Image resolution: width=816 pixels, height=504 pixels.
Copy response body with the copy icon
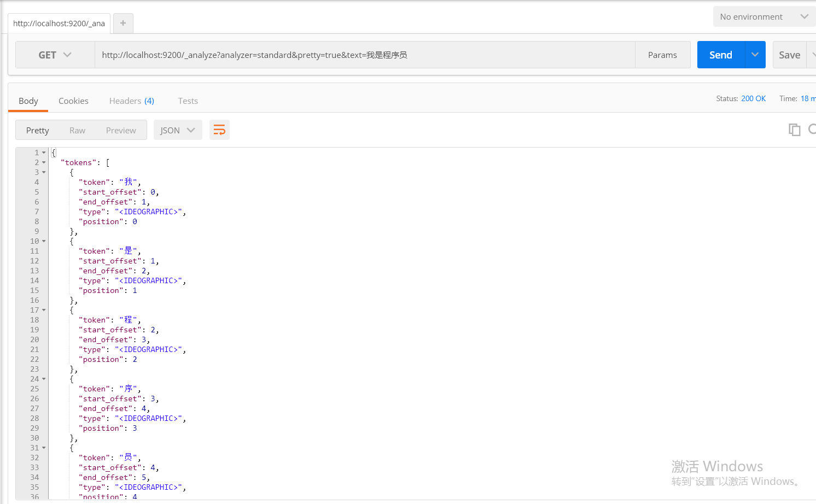tap(794, 130)
